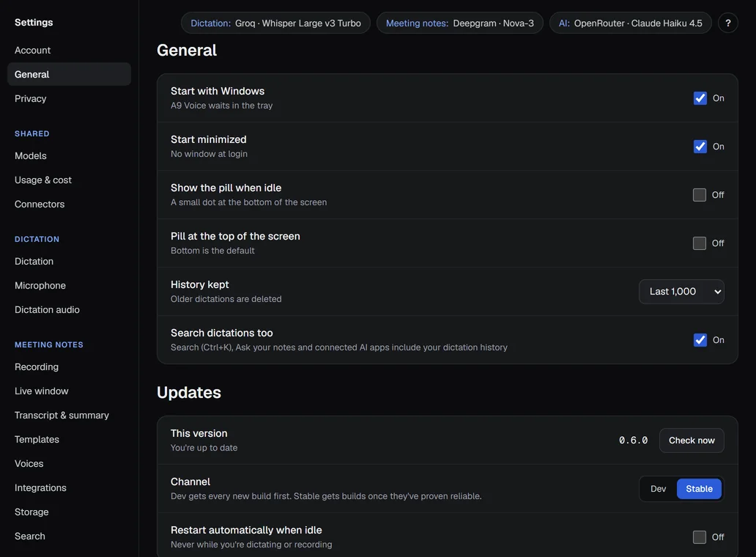Click the Start with Windows label
The width and height of the screenshot is (756, 557).
pos(218,91)
